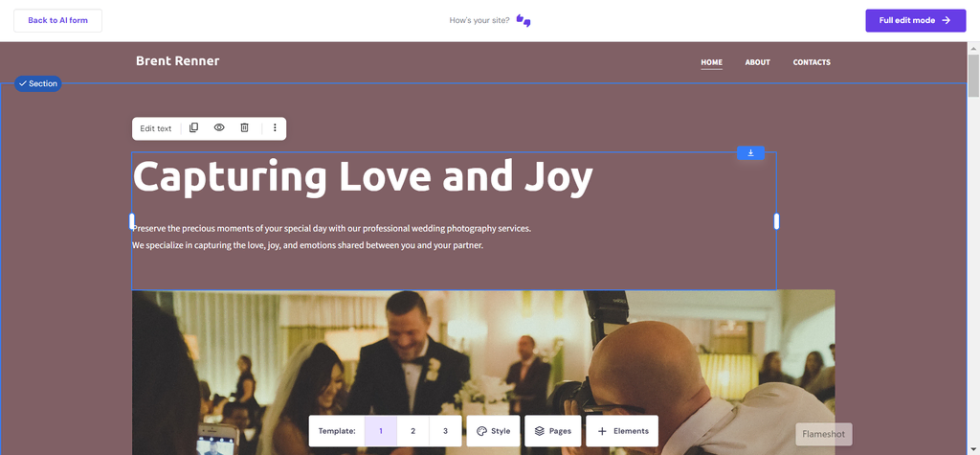Click the blue download handle icon
Image resolution: width=980 pixels, height=455 pixels.
(x=750, y=152)
